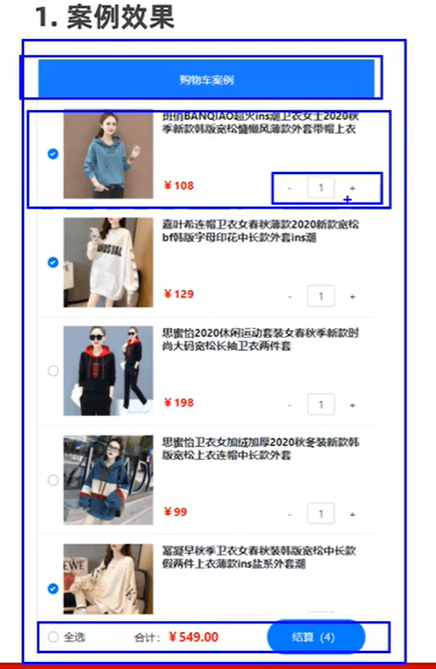Viewport: 436px width, 669px height.
Task: Open the black sport suit product image
Action: [108, 371]
